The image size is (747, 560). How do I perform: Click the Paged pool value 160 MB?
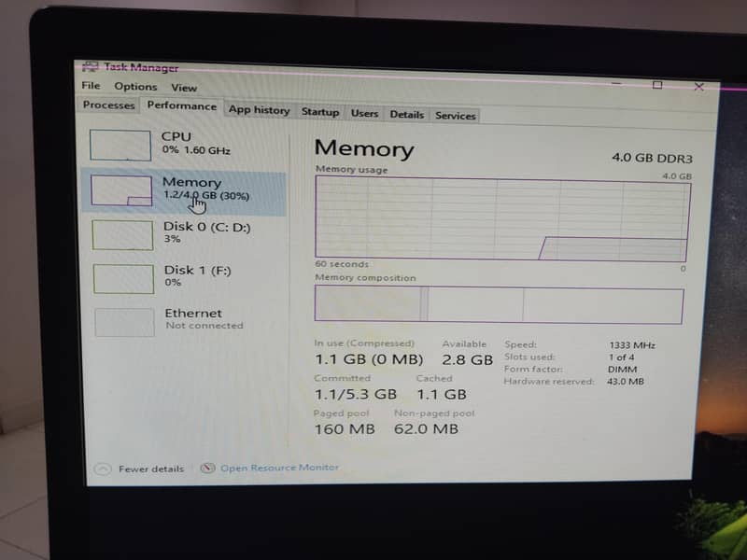[345, 429]
